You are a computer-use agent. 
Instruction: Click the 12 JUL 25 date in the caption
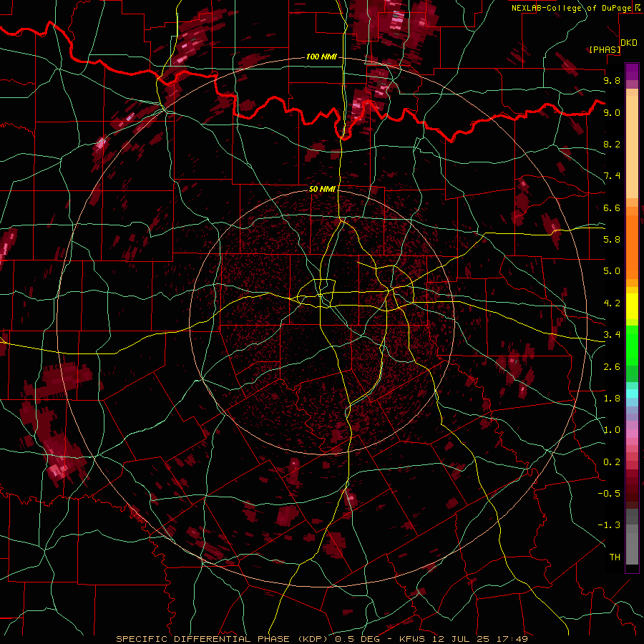462,639
